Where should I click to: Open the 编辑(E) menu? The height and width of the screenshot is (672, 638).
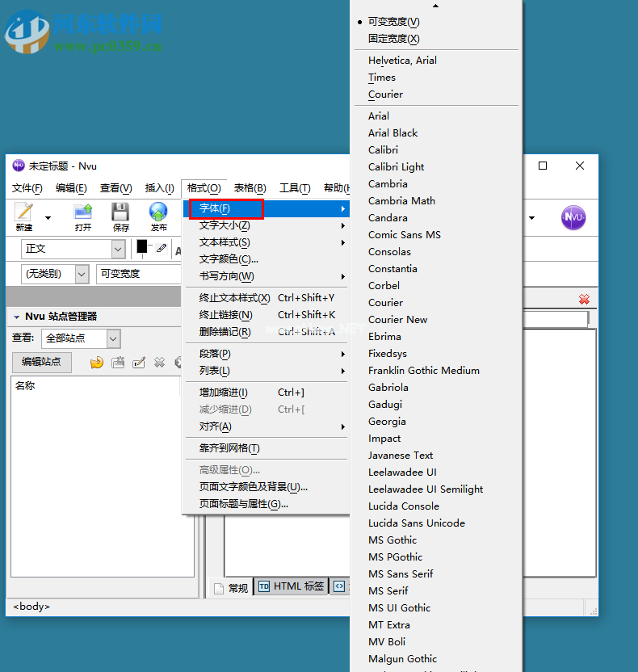[x=71, y=188]
